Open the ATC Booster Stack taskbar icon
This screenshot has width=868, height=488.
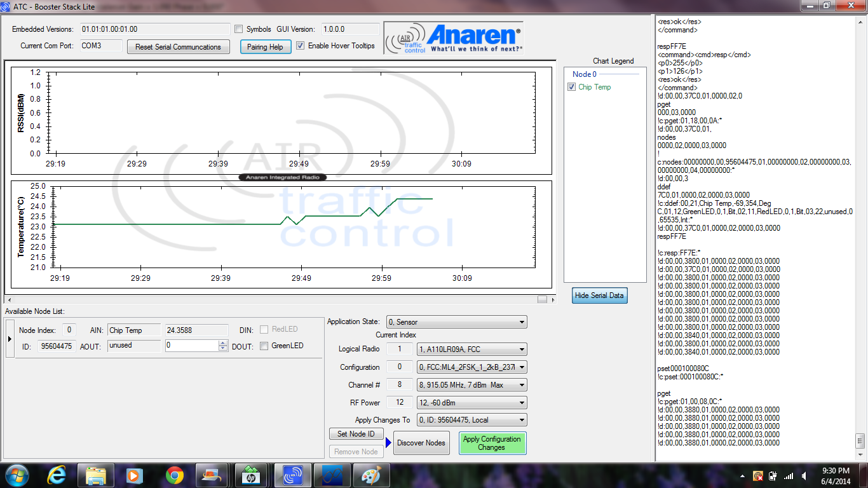(293, 475)
